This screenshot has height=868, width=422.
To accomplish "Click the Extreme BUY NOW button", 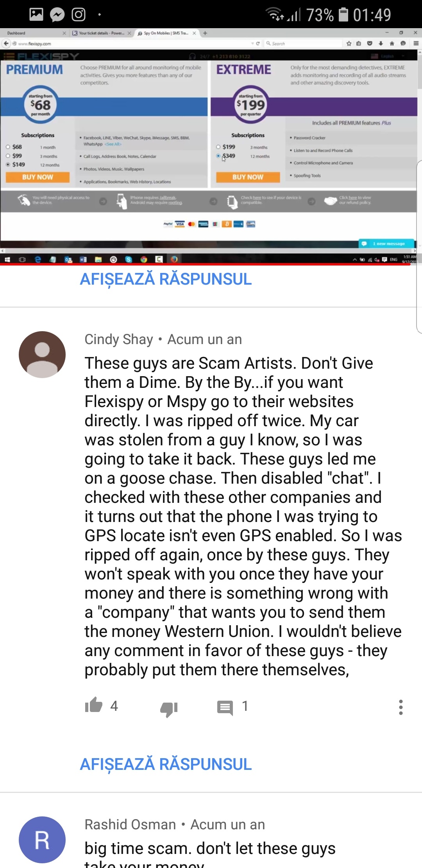I will tap(248, 177).
